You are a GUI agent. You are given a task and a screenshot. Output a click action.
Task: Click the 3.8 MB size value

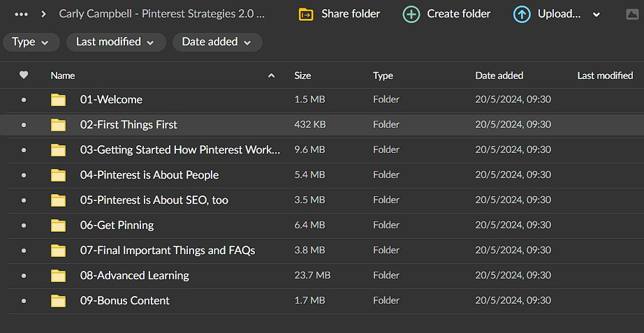(309, 250)
